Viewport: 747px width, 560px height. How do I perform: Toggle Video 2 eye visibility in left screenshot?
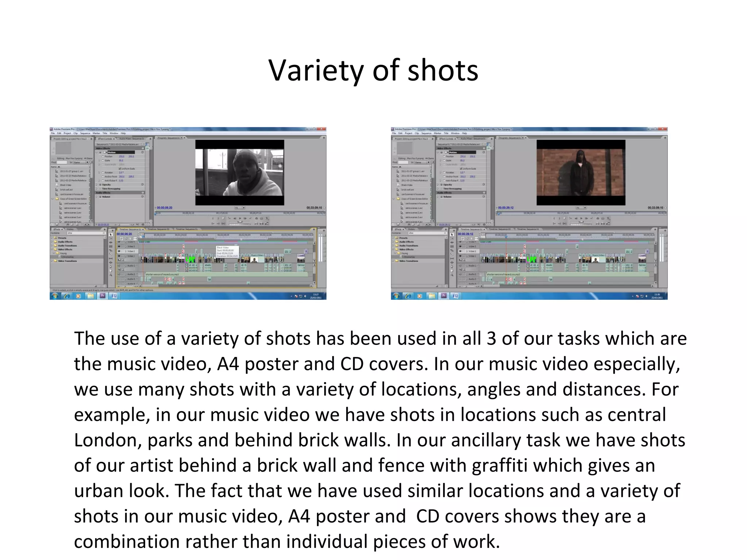(119, 251)
